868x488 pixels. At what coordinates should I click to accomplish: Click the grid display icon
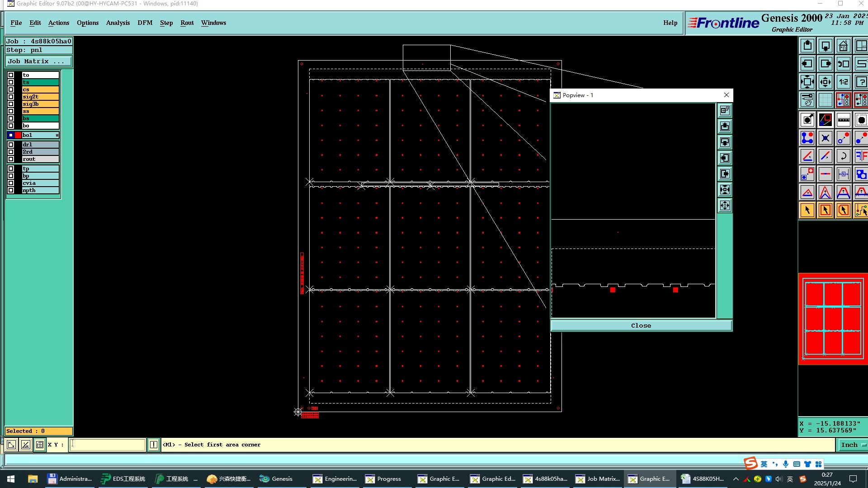coord(825,100)
